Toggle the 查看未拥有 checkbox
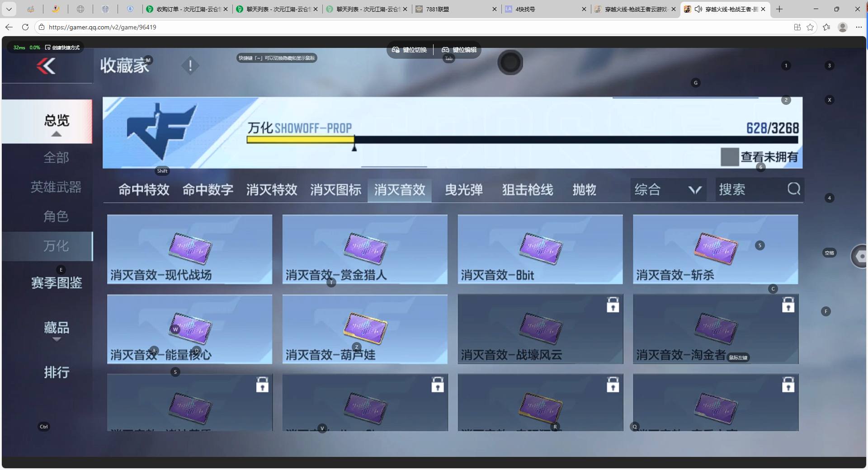 729,157
